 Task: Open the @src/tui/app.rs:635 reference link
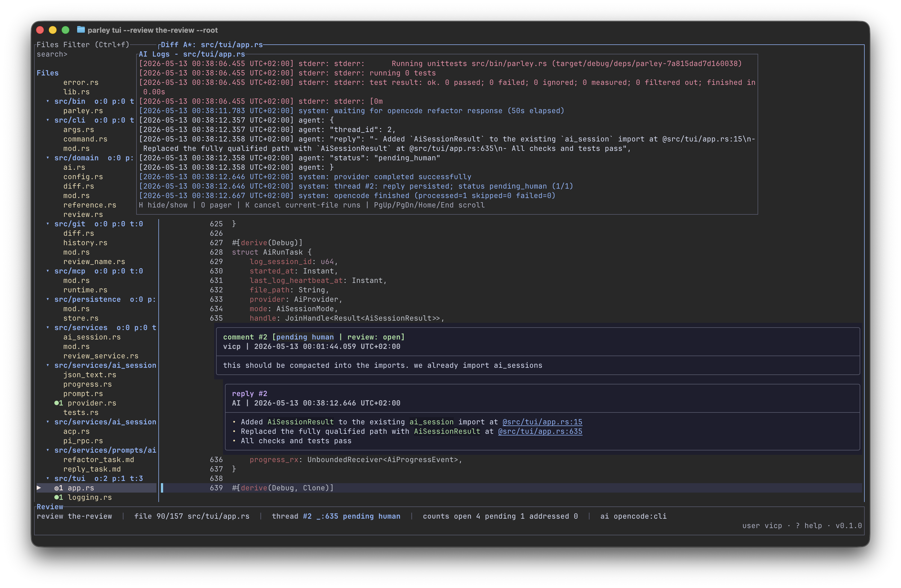(540, 431)
